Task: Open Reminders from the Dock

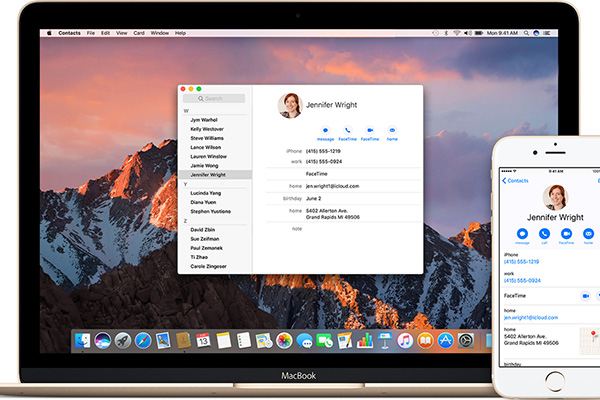Action: coord(244,341)
